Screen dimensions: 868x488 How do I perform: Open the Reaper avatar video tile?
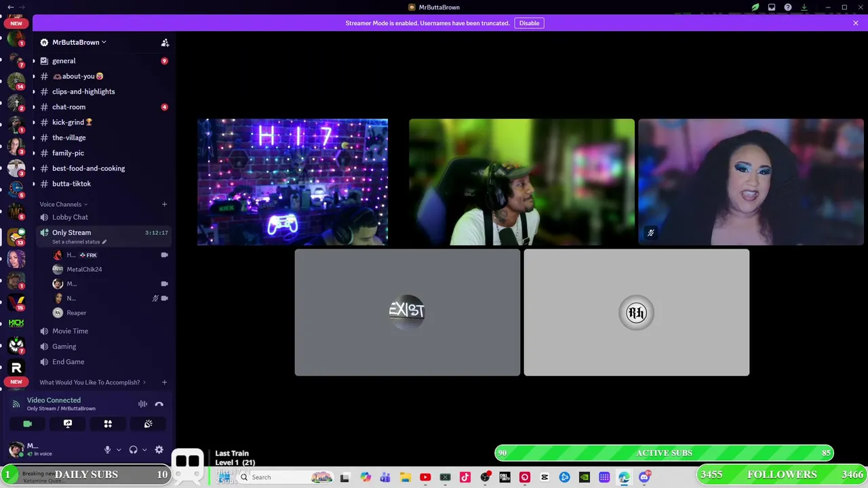[x=636, y=312]
